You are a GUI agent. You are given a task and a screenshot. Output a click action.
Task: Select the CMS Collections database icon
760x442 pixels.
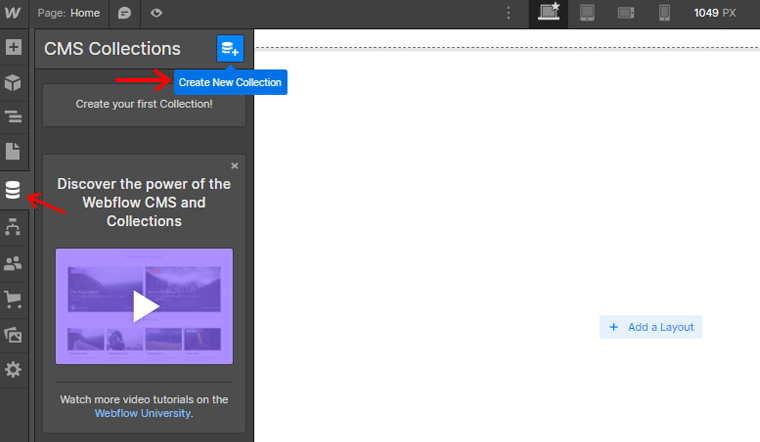point(13,190)
